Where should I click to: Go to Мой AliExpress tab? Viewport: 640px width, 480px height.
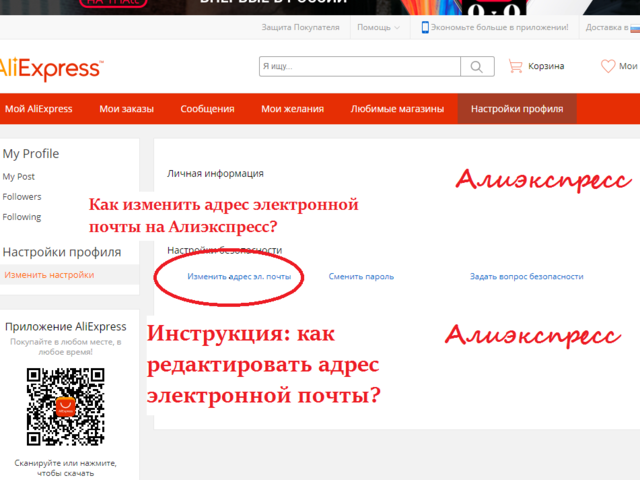point(38,109)
